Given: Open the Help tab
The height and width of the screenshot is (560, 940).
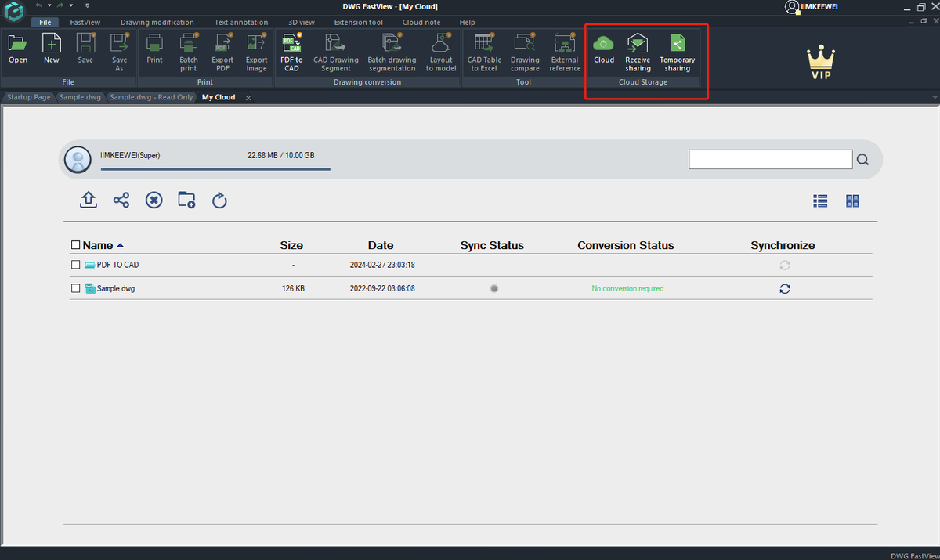Looking at the screenshot, I should (x=467, y=23).
